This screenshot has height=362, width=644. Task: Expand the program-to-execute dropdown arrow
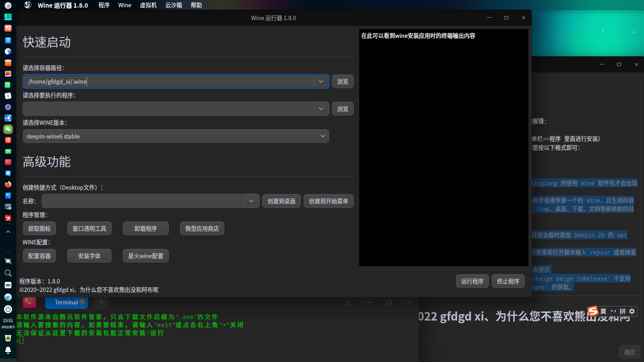(x=321, y=109)
